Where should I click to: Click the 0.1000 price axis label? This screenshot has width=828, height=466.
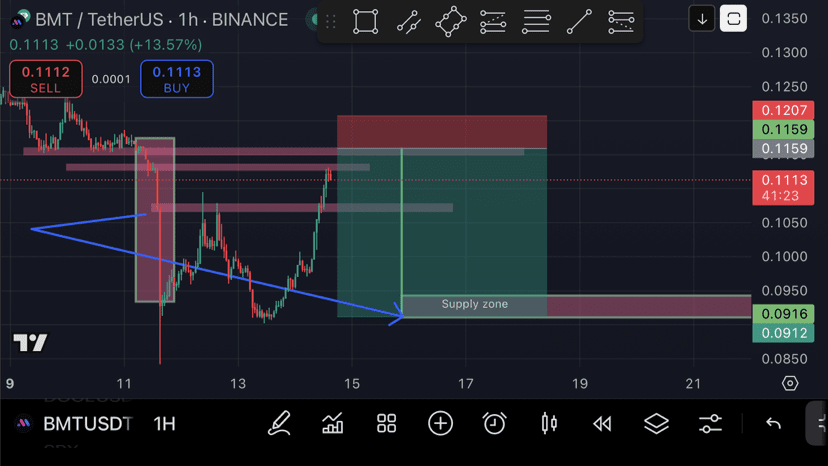coord(784,257)
